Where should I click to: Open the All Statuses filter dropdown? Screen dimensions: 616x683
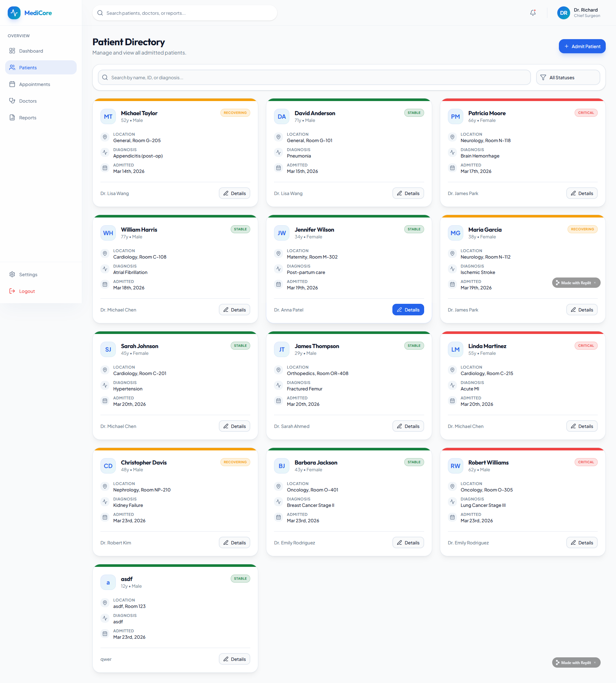(568, 78)
